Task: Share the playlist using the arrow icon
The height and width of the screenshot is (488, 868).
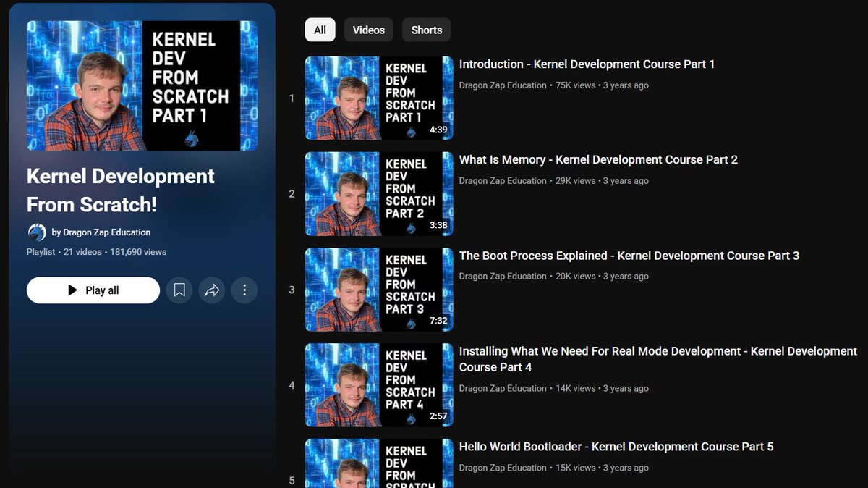Action: tap(212, 290)
